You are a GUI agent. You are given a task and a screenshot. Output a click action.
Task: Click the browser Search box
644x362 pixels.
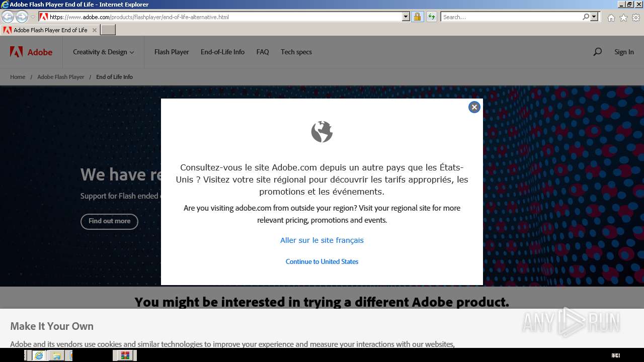click(511, 17)
